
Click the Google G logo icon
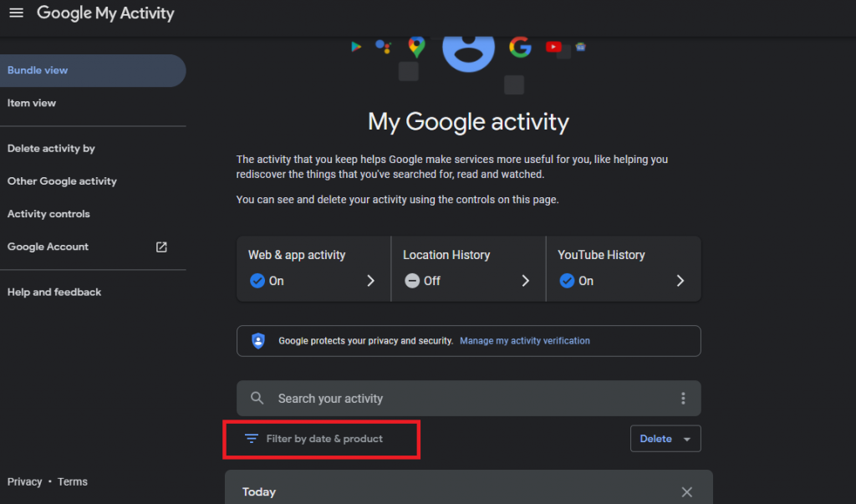tap(520, 47)
